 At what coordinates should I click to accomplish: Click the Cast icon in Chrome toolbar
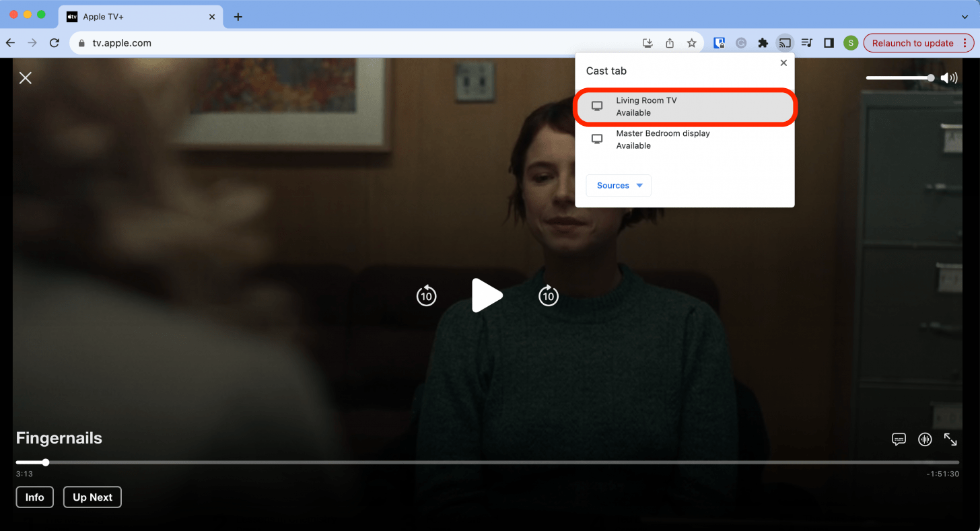tap(785, 43)
